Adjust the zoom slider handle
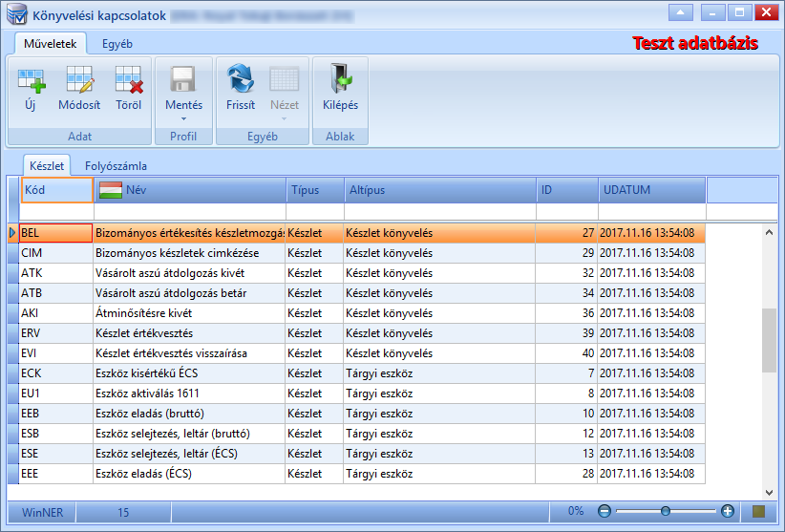Image resolution: width=785 pixels, height=532 pixels. pos(666,511)
